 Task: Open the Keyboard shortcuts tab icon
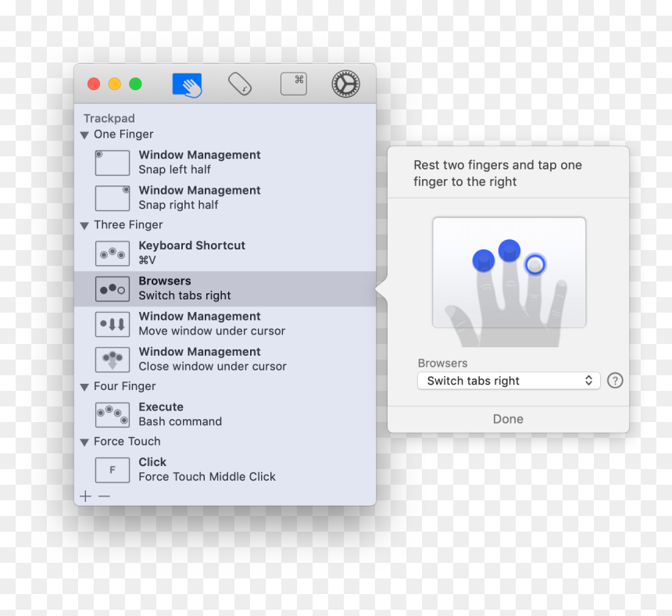[294, 84]
